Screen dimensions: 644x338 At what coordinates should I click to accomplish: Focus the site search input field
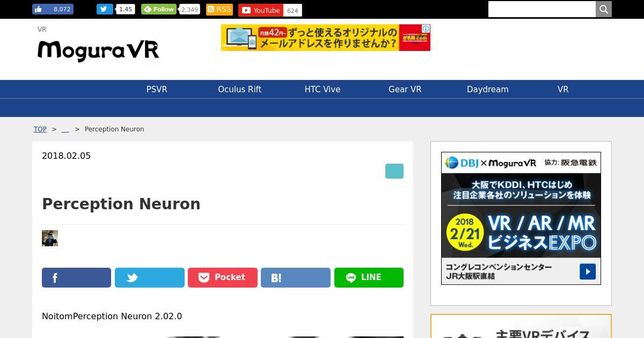click(542, 9)
